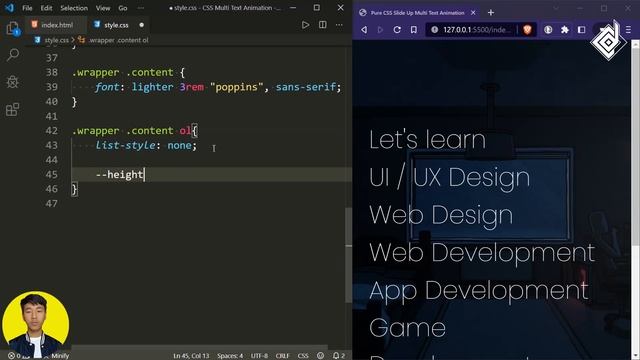Open the Selection menu
Viewport: 640px width, 360px height.
[x=74, y=8]
